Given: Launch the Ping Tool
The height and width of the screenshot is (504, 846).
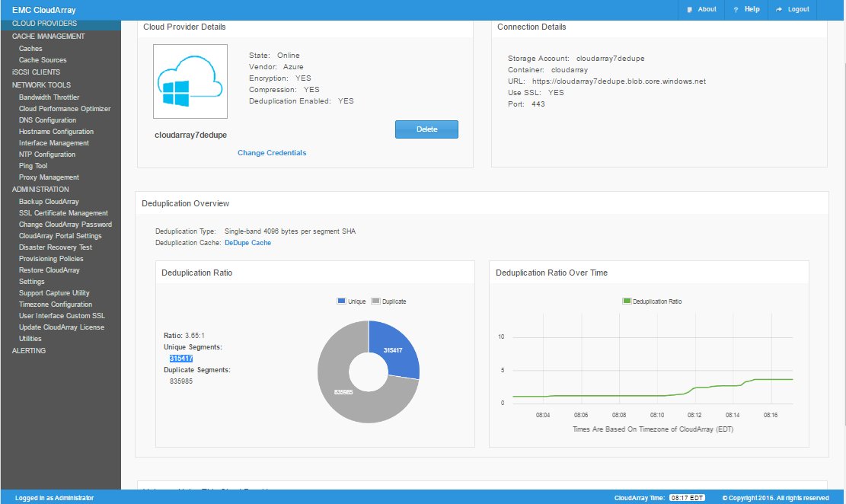Looking at the screenshot, I should point(33,166).
